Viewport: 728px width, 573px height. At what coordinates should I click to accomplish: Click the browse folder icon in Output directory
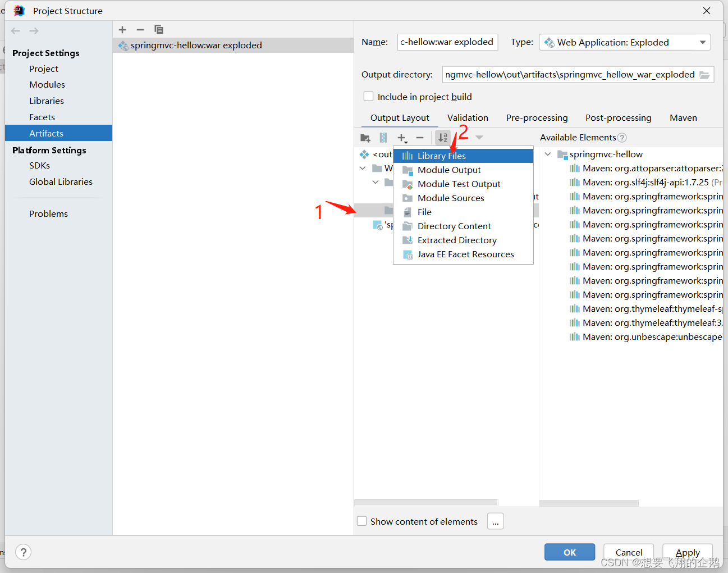pyautogui.click(x=705, y=75)
